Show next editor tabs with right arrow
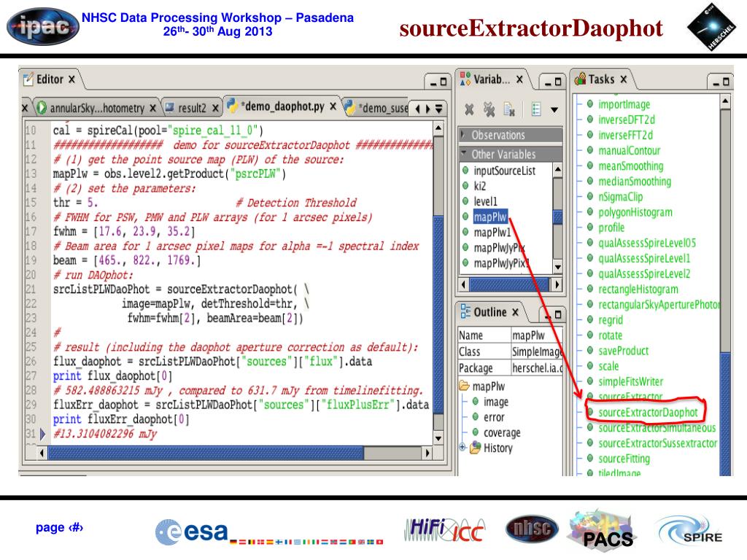This screenshot has width=747, height=560. click(427, 109)
